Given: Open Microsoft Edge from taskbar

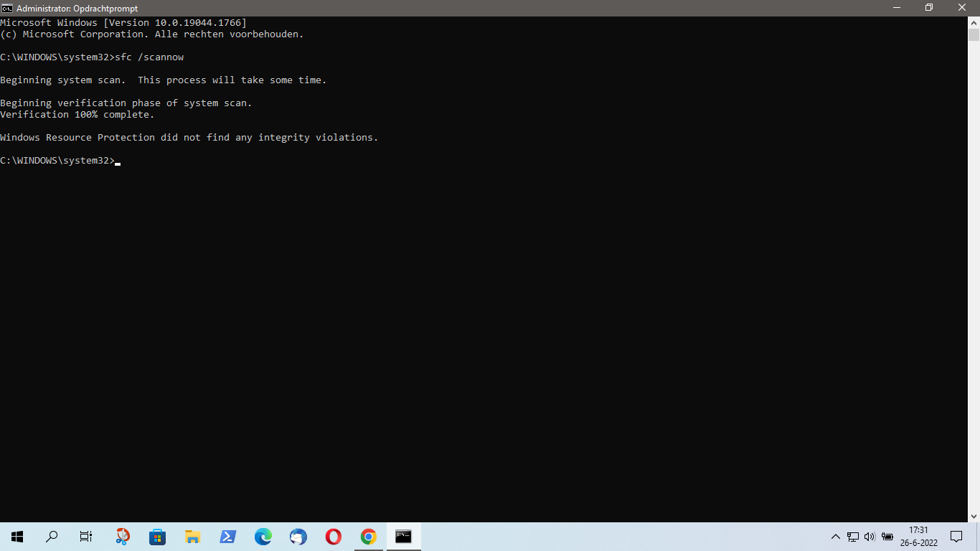Looking at the screenshot, I should coord(263,537).
